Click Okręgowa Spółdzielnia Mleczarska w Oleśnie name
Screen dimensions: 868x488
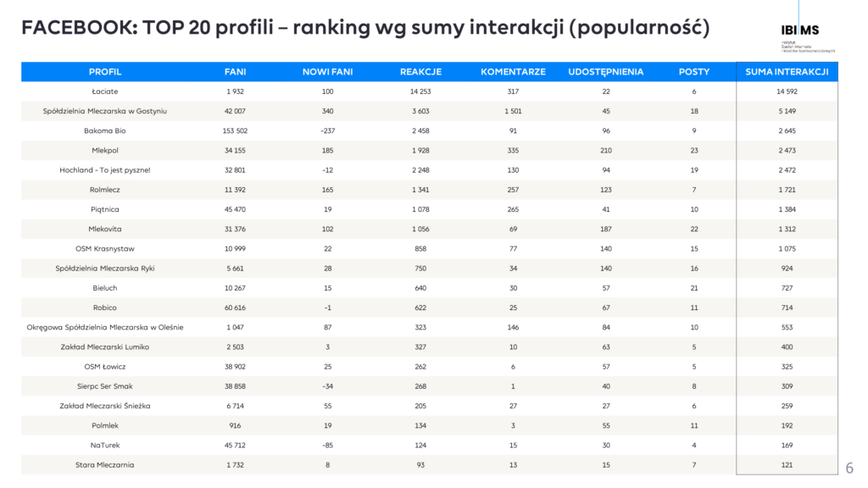(104, 327)
